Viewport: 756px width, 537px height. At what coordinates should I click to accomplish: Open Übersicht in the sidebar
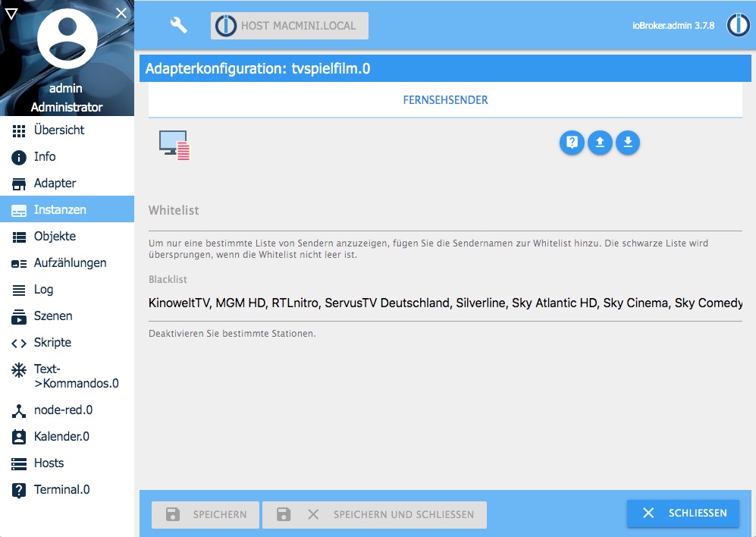click(67, 130)
